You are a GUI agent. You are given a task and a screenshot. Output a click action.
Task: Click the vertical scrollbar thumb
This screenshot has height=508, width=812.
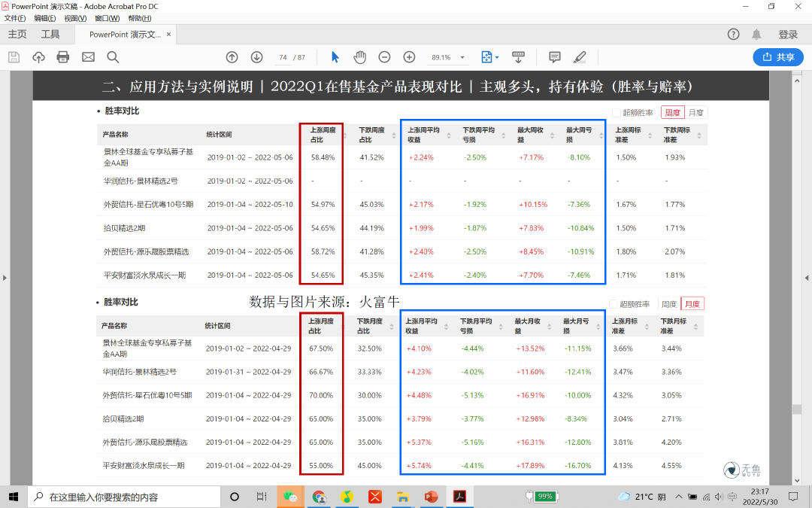[797, 409]
